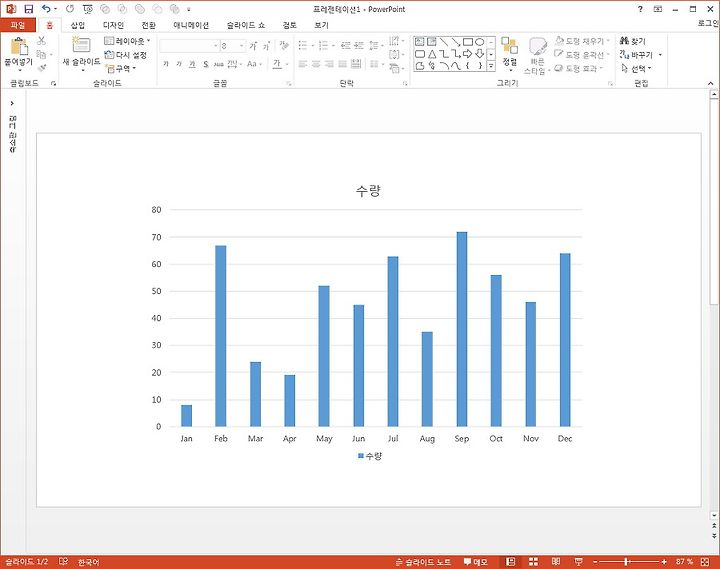Apply numbered list formatting
Image resolution: width=720 pixels, height=569 pixels.
(x=323, y=45)
